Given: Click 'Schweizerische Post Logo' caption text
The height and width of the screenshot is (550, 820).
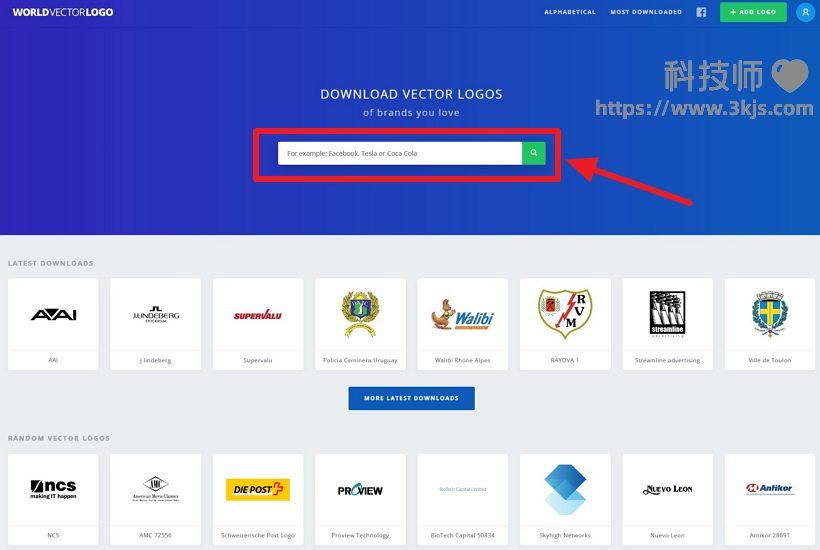Looking at the screenshot, I should [258, 535].
